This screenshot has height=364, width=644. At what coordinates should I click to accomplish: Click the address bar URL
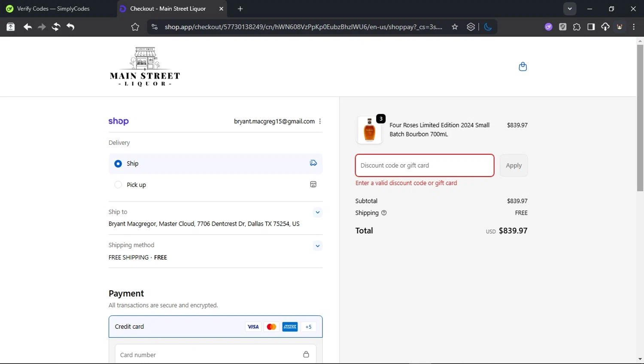click(x=304, y=27)
